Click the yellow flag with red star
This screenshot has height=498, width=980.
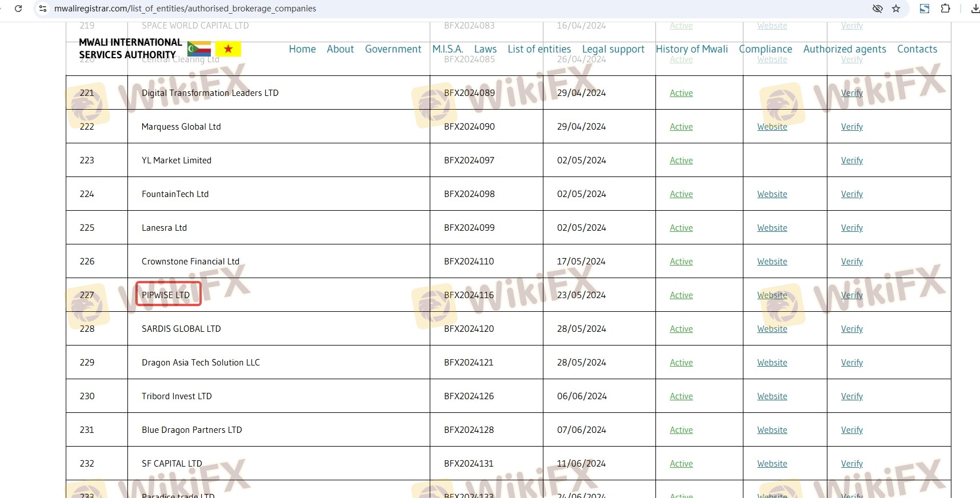[x=228, y=49]
